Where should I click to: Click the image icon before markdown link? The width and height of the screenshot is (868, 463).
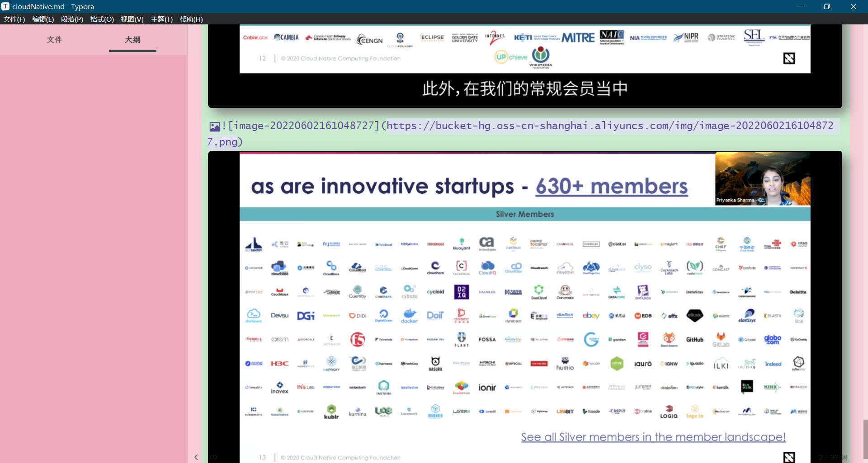click(x=214, y=126)
